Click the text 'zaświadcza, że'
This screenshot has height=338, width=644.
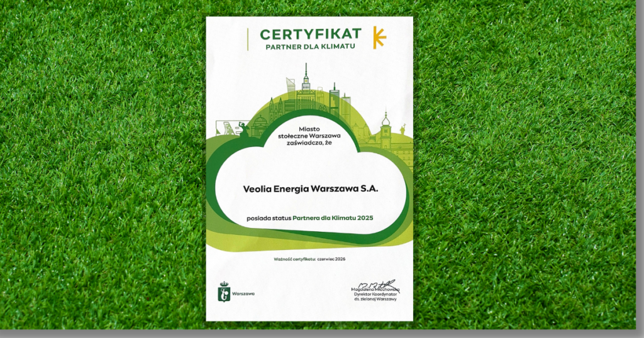point(309,143)
